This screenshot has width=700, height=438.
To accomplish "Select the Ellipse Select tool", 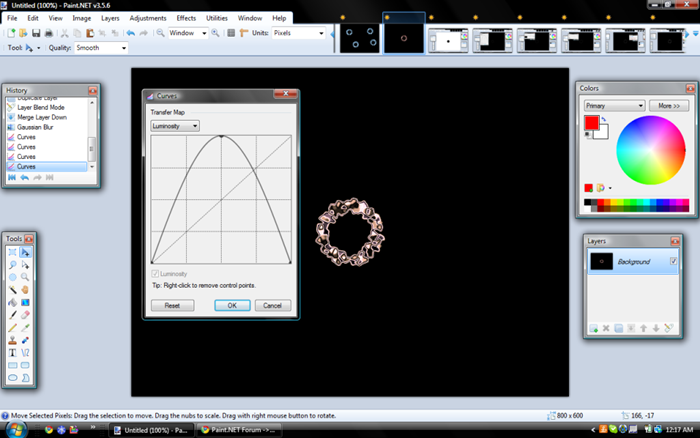I will click(12, 277).
